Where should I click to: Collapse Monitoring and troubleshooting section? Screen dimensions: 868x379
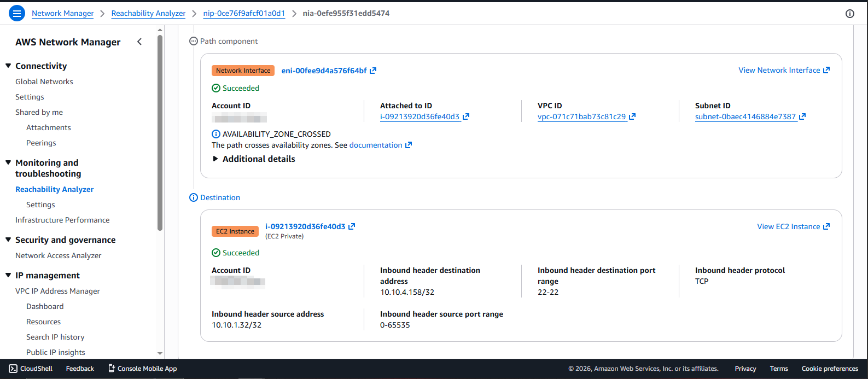point(8,162)
